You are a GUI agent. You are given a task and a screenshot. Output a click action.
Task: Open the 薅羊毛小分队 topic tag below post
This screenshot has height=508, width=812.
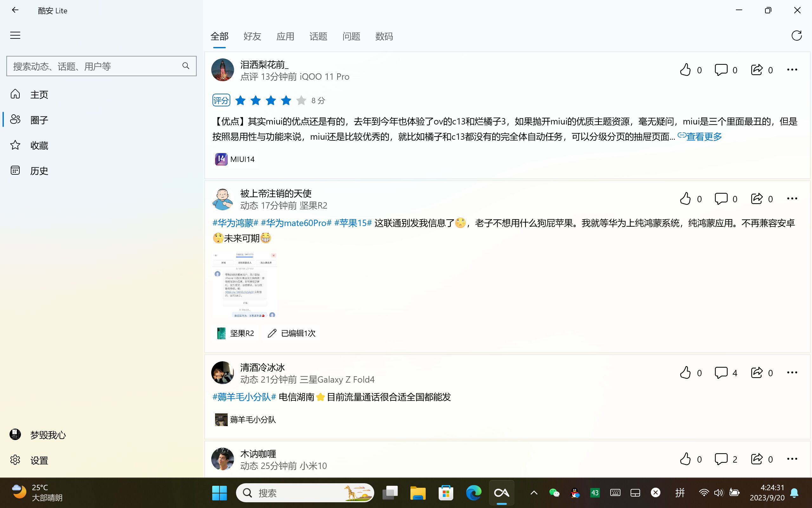[x=245, y=420]
